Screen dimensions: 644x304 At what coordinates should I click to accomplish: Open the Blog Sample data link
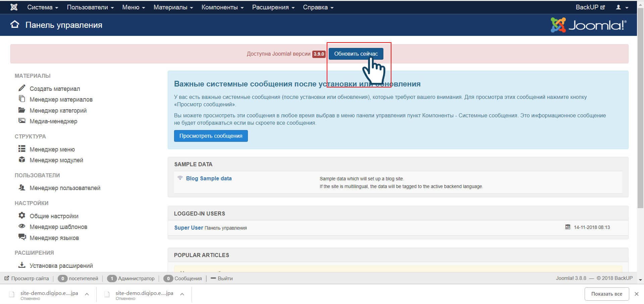pyautogui.click(x=209, y=178)
